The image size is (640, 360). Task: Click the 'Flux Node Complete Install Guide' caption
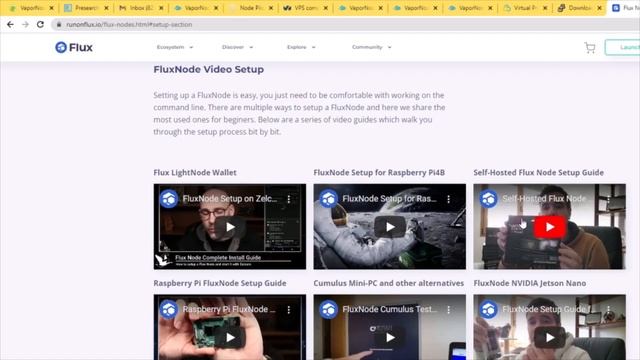(x=218, y=258)
